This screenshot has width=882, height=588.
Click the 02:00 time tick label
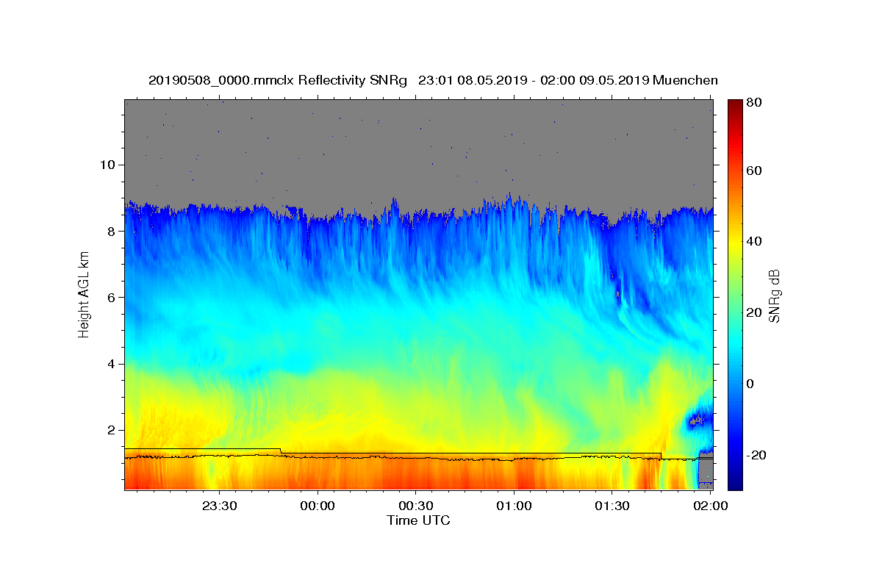[711, 506]
